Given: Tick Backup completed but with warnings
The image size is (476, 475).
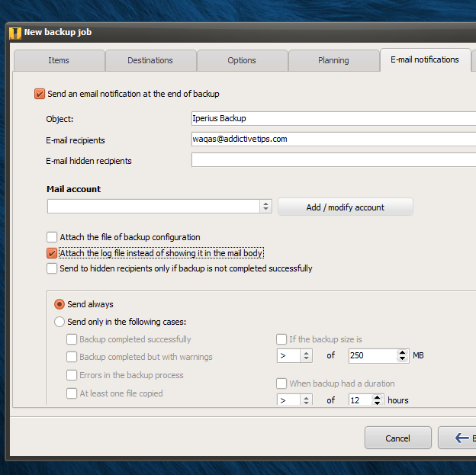Looking at the screenshot, I should click(72, 357).
